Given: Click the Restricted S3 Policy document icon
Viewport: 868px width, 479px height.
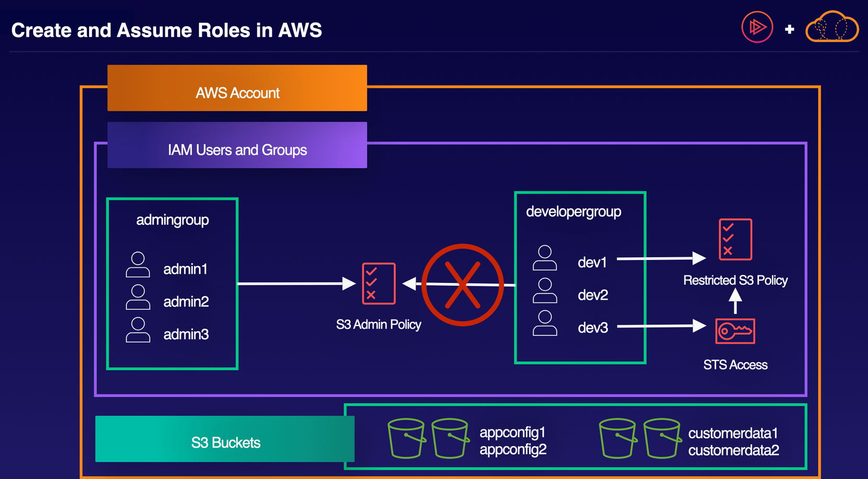Looking at the screenshot, I should pos(734,239).
